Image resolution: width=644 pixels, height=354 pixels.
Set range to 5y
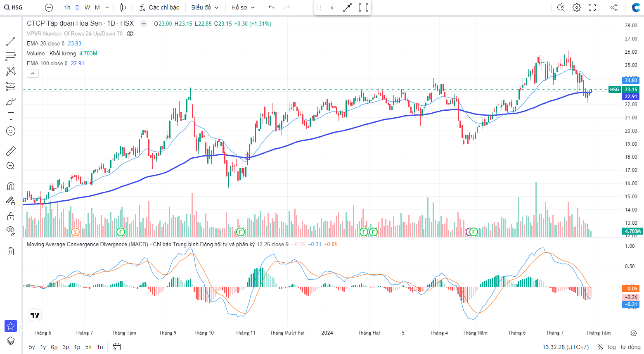point(32,347)
